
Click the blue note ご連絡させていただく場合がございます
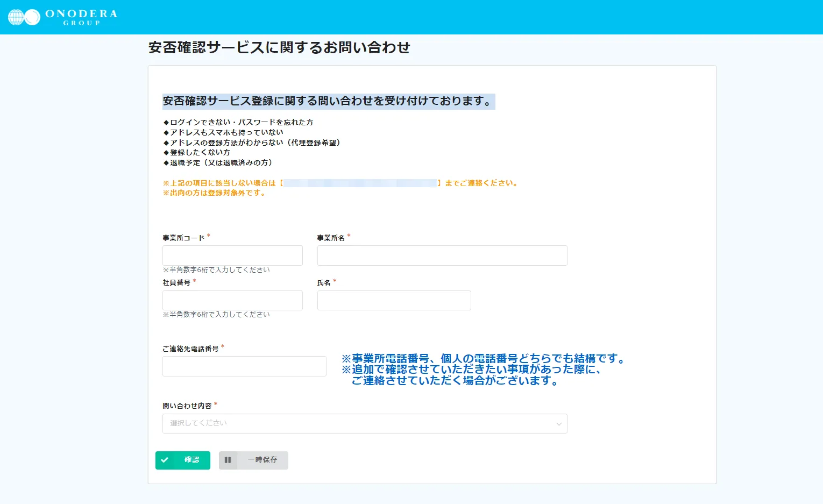coord(456,381)
